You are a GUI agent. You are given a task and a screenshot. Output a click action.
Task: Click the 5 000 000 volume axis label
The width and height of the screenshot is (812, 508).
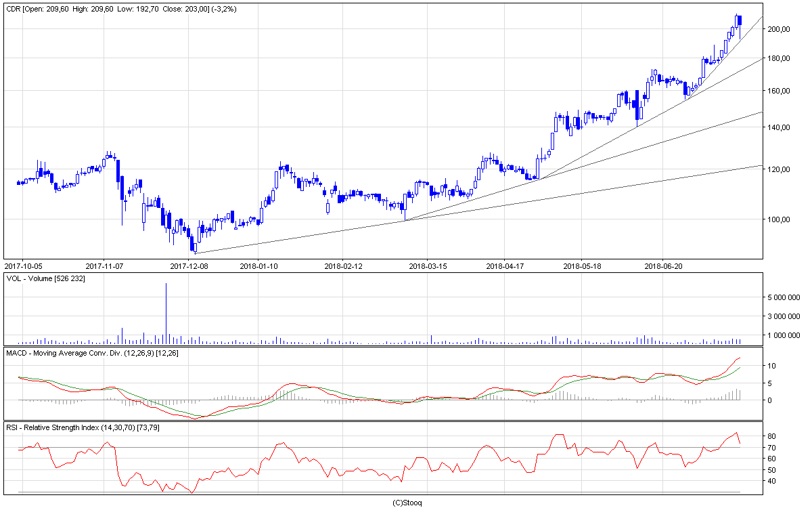[x=784, y=297]
